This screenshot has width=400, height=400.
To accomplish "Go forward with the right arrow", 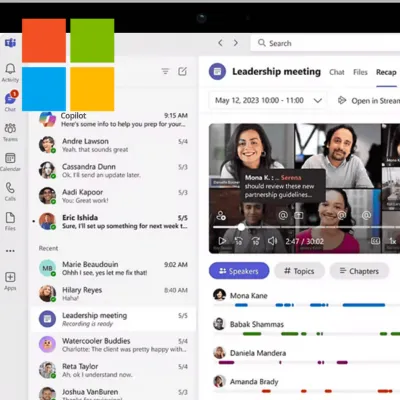I will click(x=236, y=43).
